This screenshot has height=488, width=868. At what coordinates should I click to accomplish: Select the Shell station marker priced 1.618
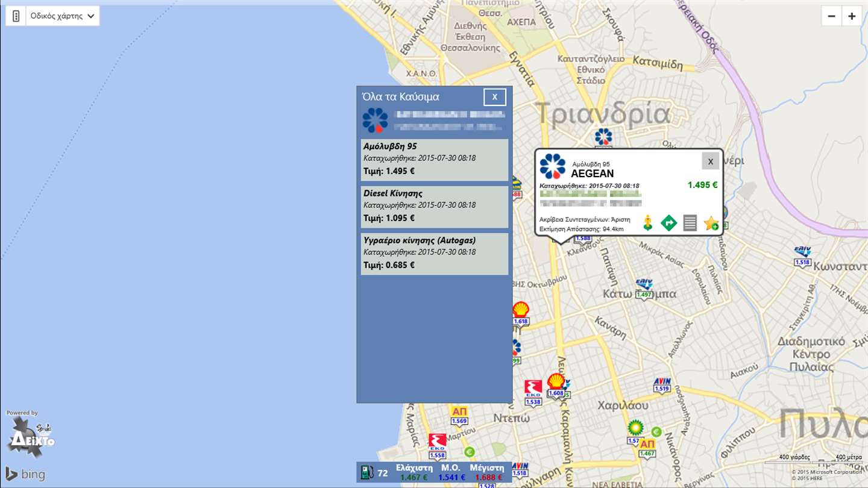coord(521,313)
